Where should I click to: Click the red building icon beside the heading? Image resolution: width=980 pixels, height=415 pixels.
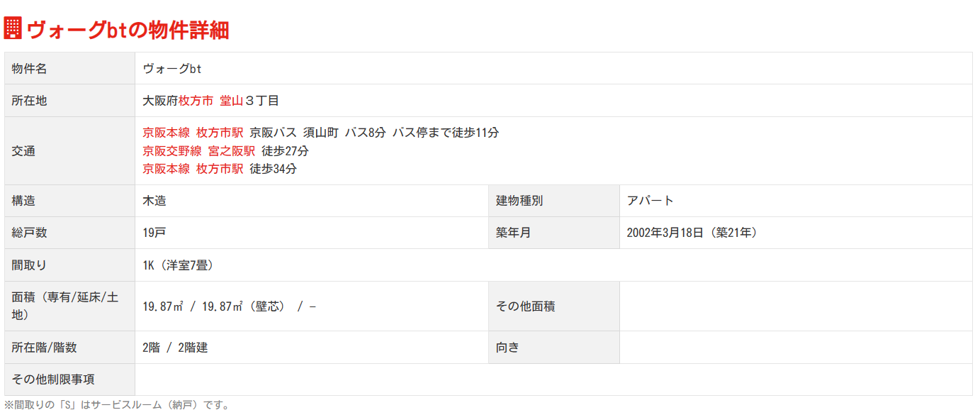click(x=13, y=28)
